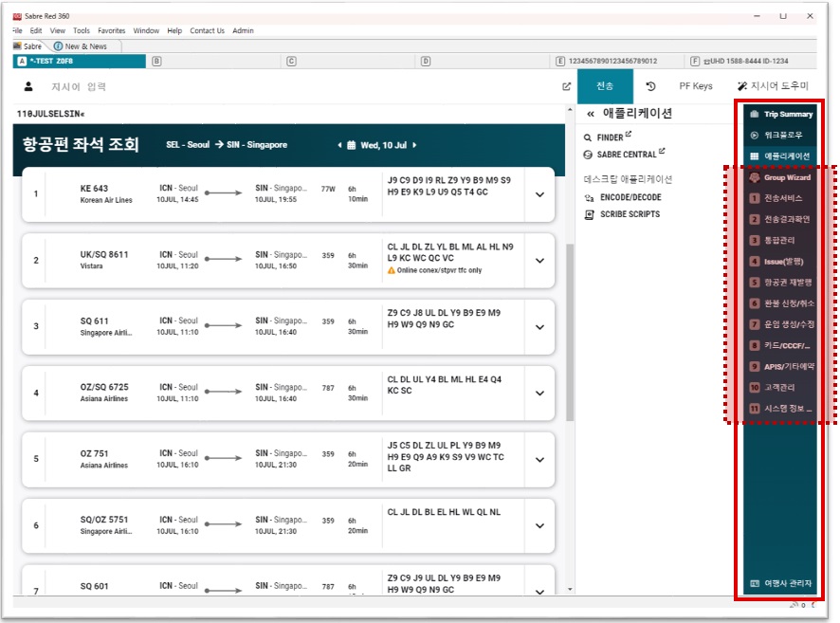
Task: Open the Tools menu
Action: point(82,30)
